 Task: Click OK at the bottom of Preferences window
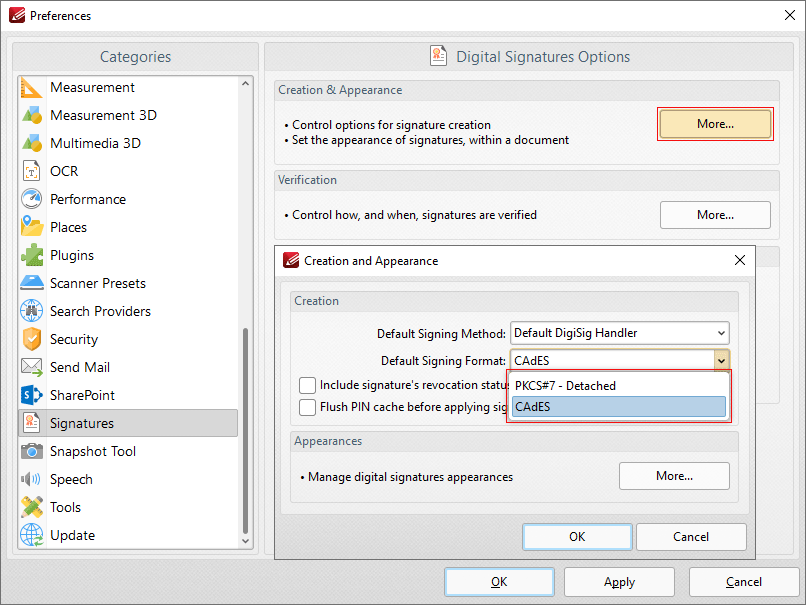499,582
